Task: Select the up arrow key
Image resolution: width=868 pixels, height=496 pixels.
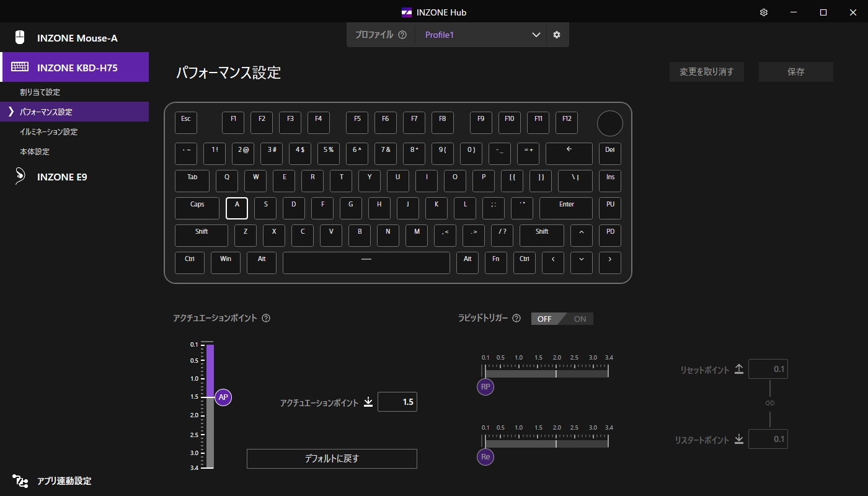Action: pos(582,236)
